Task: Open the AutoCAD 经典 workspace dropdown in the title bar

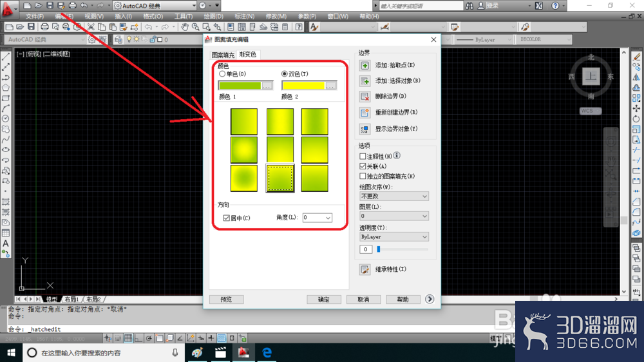Action: (x=155, y=6)
